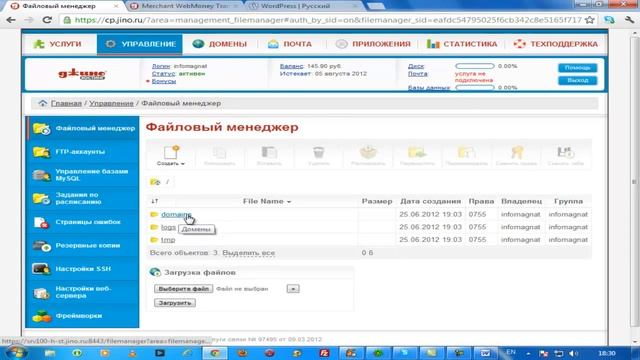Open FileZilla from the taskbar
The image size is (640, 360).
[x=324, y=353]
